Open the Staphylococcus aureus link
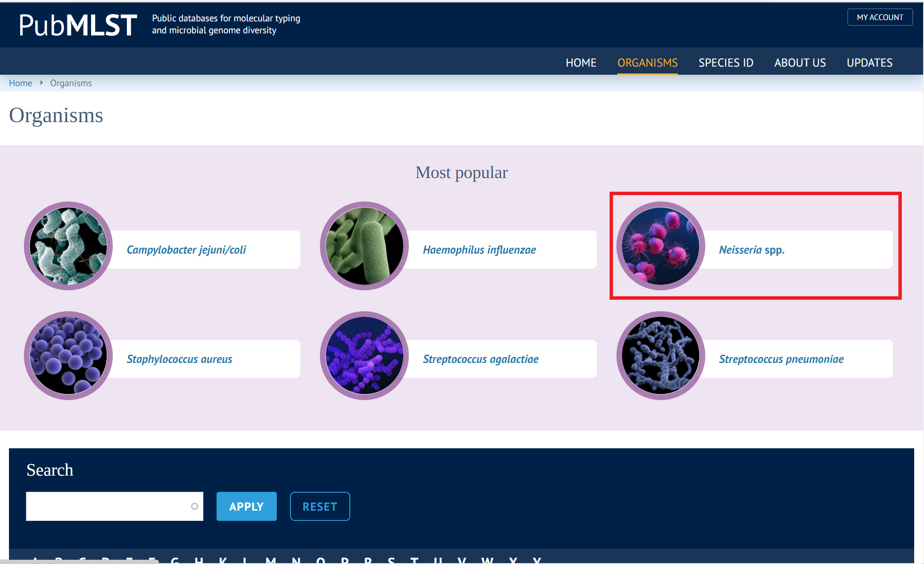924x564 pixels. (x=179, y=359)
